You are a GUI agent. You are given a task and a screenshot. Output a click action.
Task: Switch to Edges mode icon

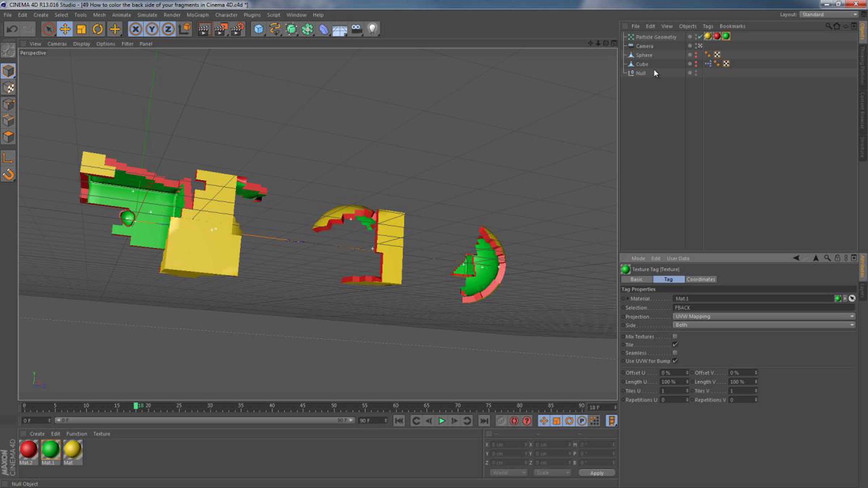click(x=8, y=121)
